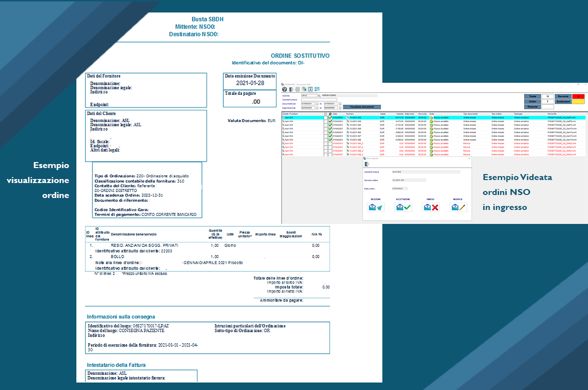Image resolution: width=588 pixels, height=390 pixels.
Task: Send Diniego response with red X icon
Action: (x=430, y=207)
